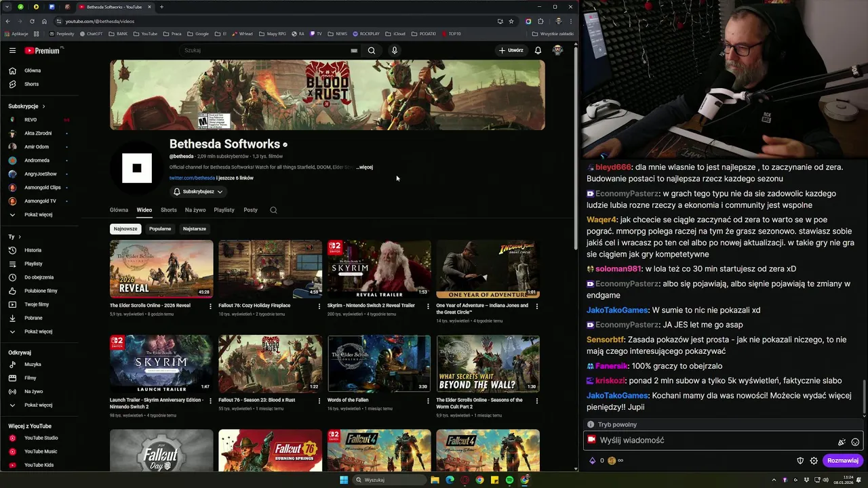The width and height of the screenshot is (868, 488).
Task: Select the Najstarsze sort chip
Action: (x=195, y=229)
